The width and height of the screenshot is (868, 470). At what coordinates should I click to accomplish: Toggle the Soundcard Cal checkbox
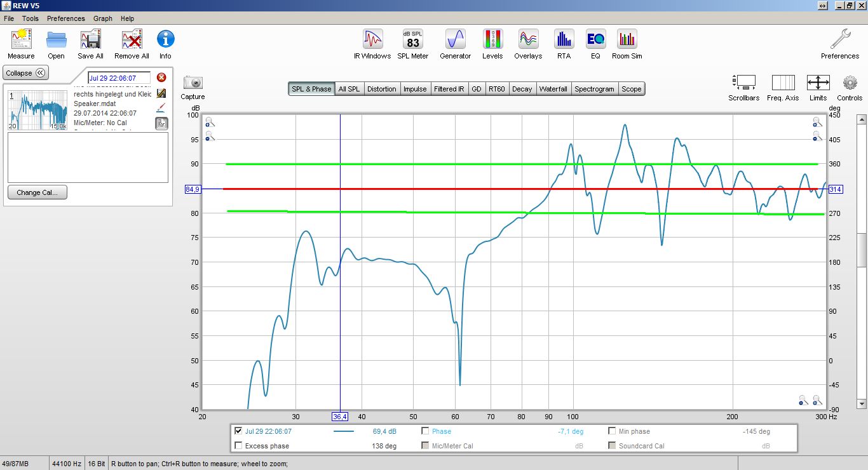click(x=612, y=446)
